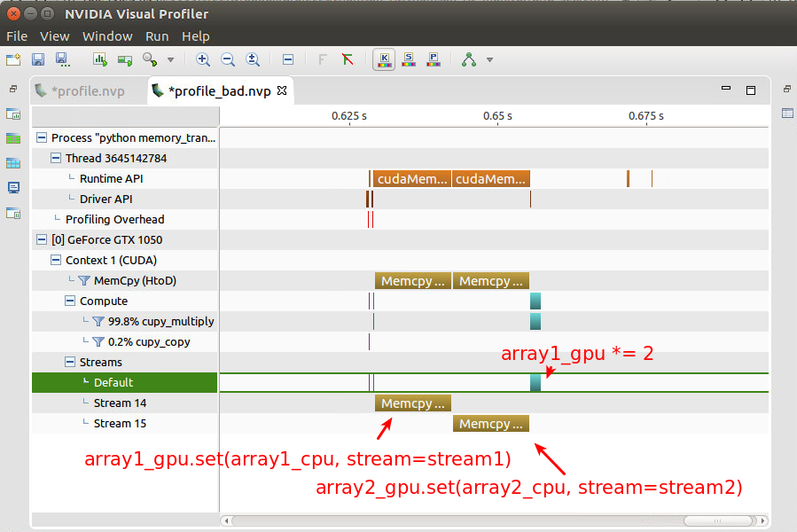Collapse the Context 1 (CUDA) node
This screenshot has height=532, width=797.
54,260
